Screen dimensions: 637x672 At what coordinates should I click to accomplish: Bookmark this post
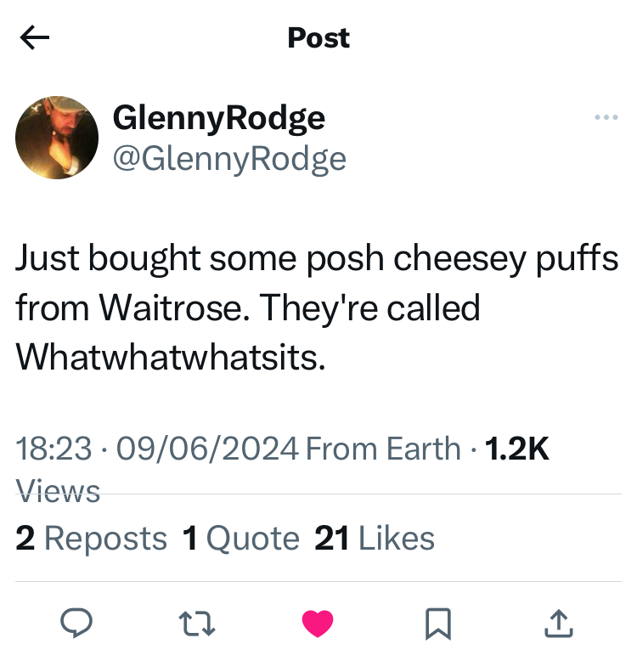click(437, 624)
